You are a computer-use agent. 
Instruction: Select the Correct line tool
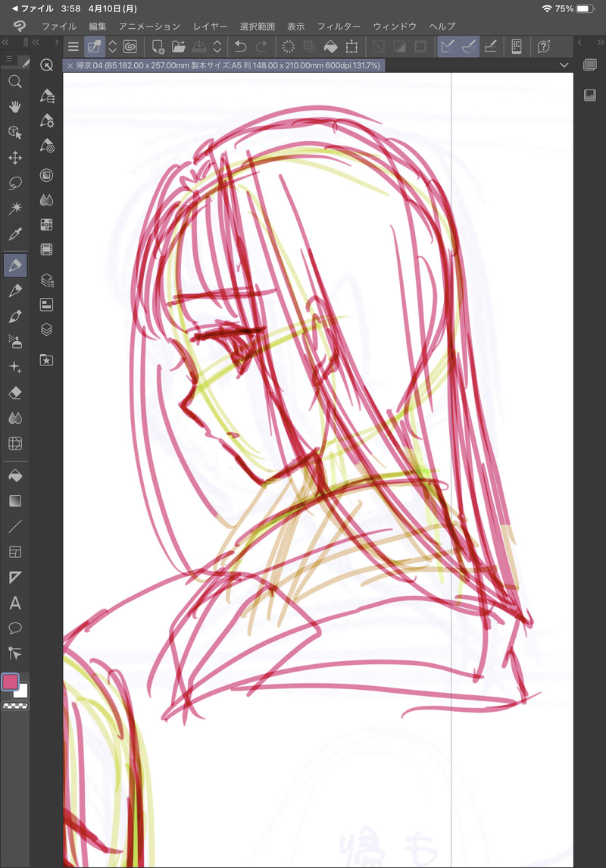(x=15, y=653)
